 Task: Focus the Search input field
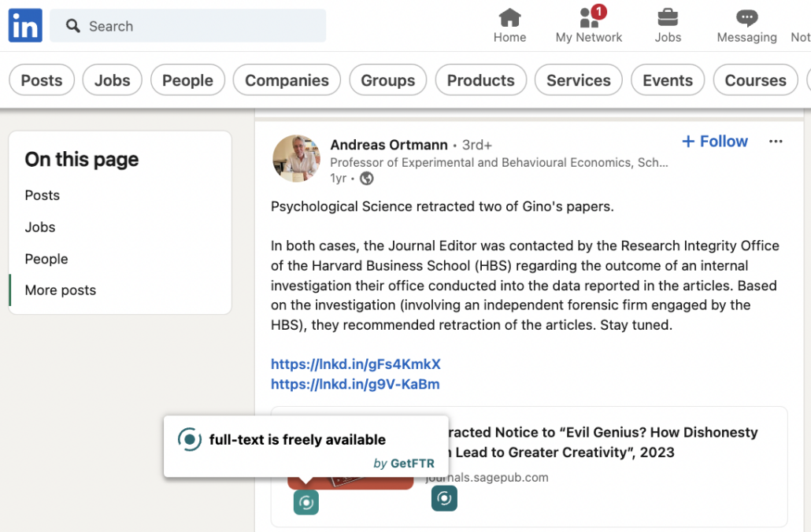tap(187, 26)
